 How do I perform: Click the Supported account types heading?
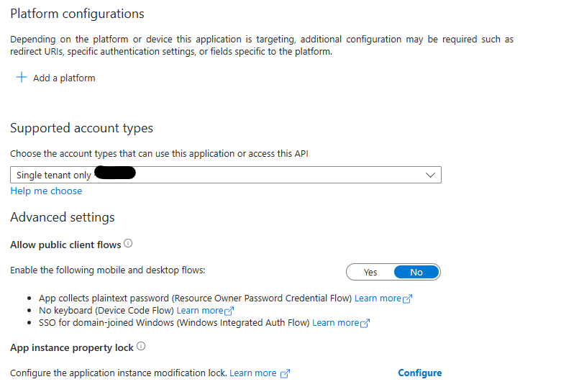[81, 128]
